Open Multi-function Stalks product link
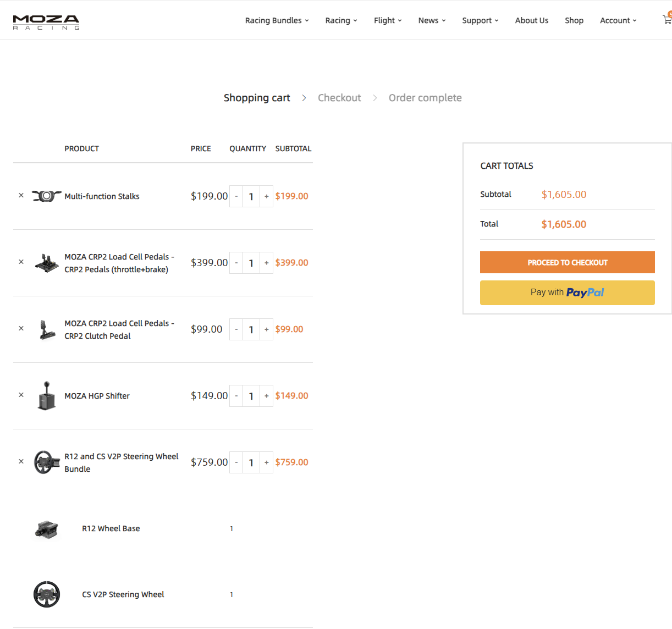The width and height of the screenshot is (672, 629). tap(102, 196)
